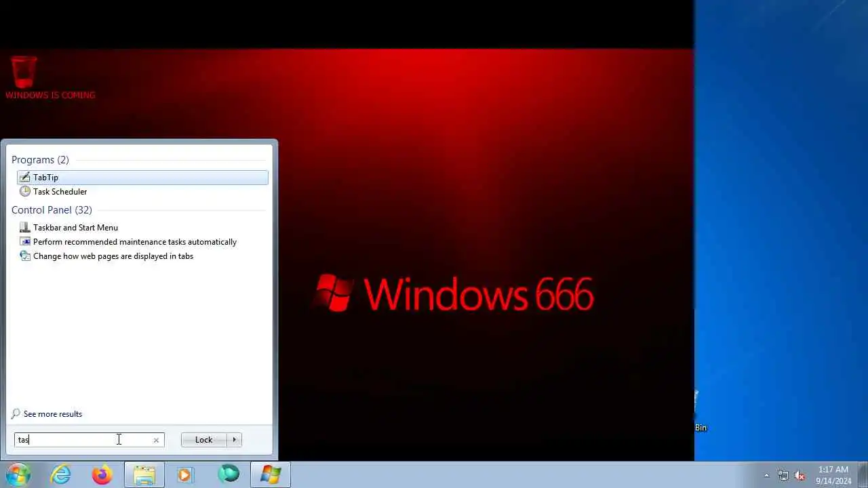The width and height of the screenshot is (868, 488).
Task: Click the web pages tabs result icon
Action: [25, 256]
